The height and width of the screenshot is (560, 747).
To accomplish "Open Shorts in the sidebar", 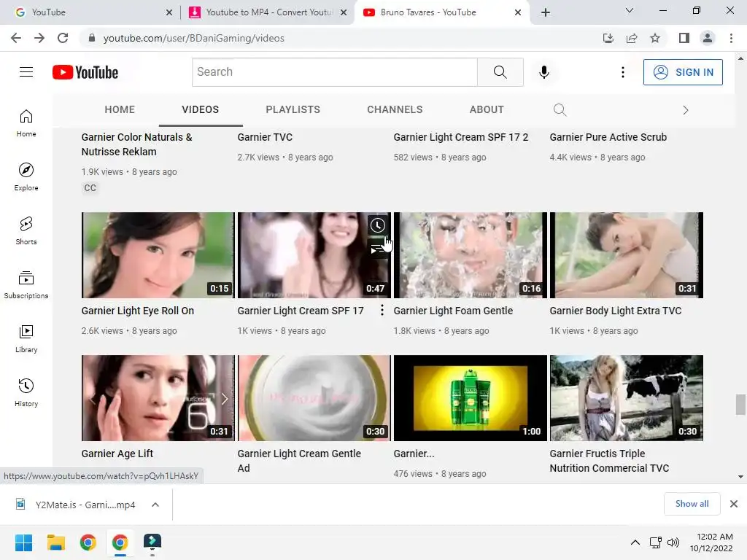I will point(26,230).
